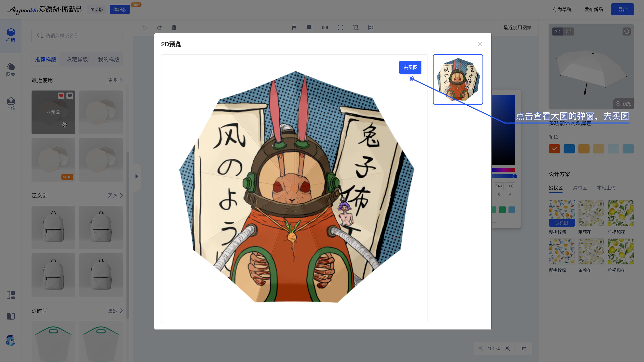This screenshot has width=644, height=362.
Task: Select the crop tool icon
Action: pyautogui.click(x=356, y=27)
